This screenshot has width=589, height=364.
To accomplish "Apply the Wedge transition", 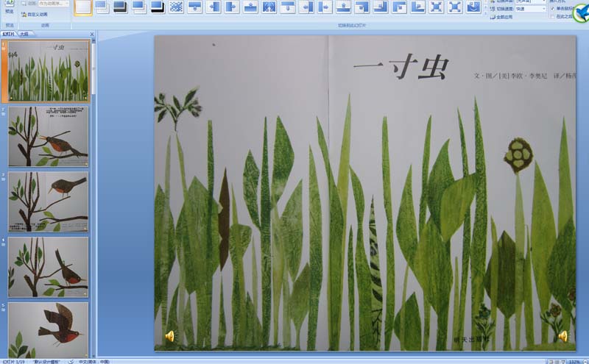I will click(269, 7).
